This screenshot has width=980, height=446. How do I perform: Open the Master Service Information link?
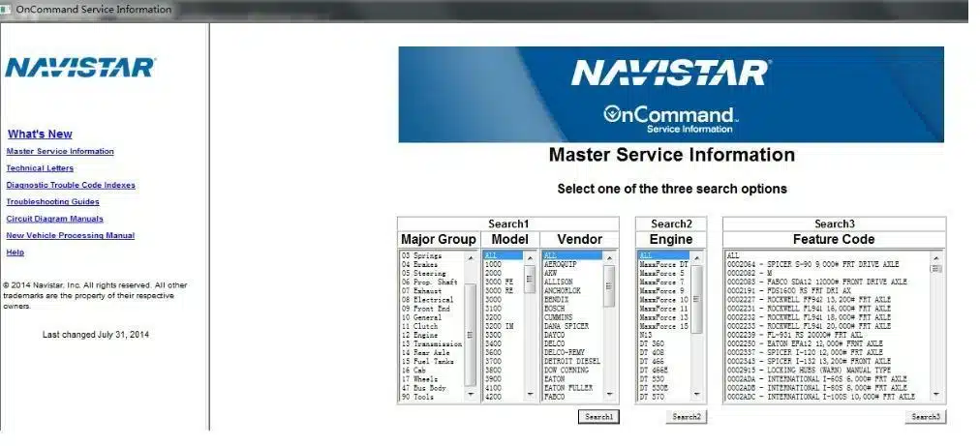coord(60,151)
